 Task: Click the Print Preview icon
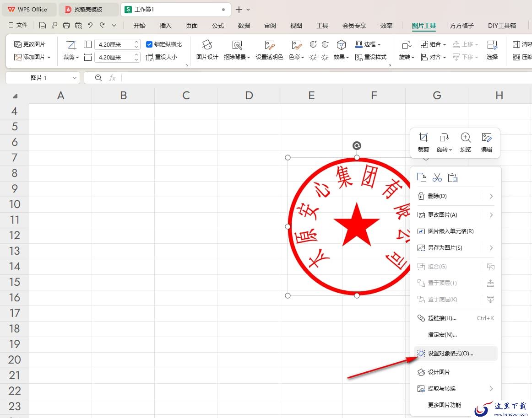78,25
